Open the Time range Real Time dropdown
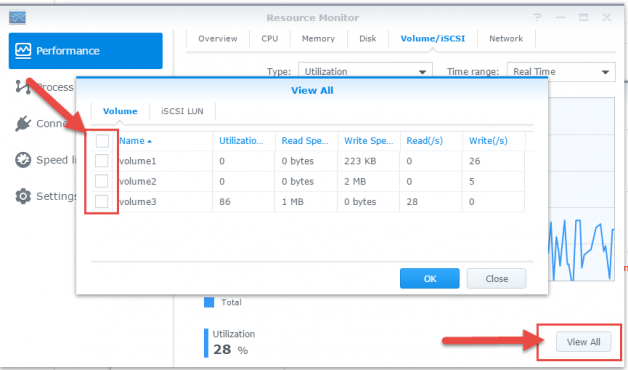 [561, 72]
